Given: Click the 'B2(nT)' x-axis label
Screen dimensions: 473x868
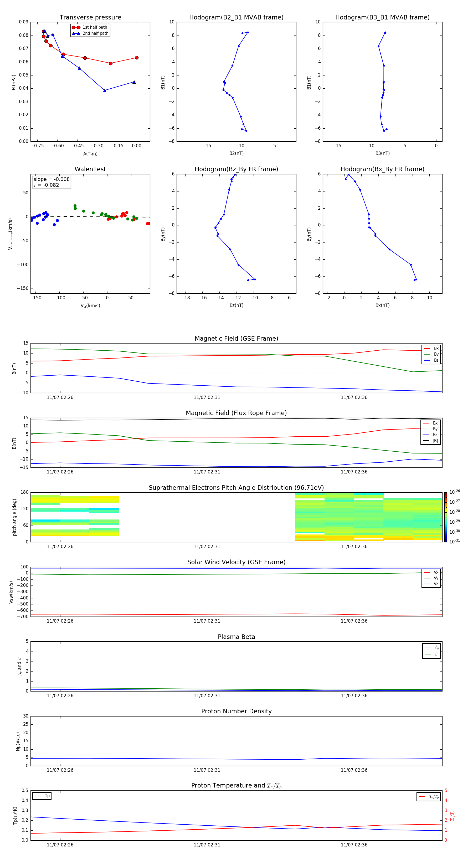Looking at the screenshot, I should point(236,154).
